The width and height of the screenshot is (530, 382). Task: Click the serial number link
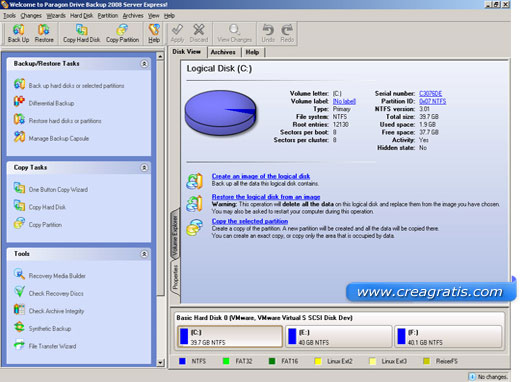(430, 93)
